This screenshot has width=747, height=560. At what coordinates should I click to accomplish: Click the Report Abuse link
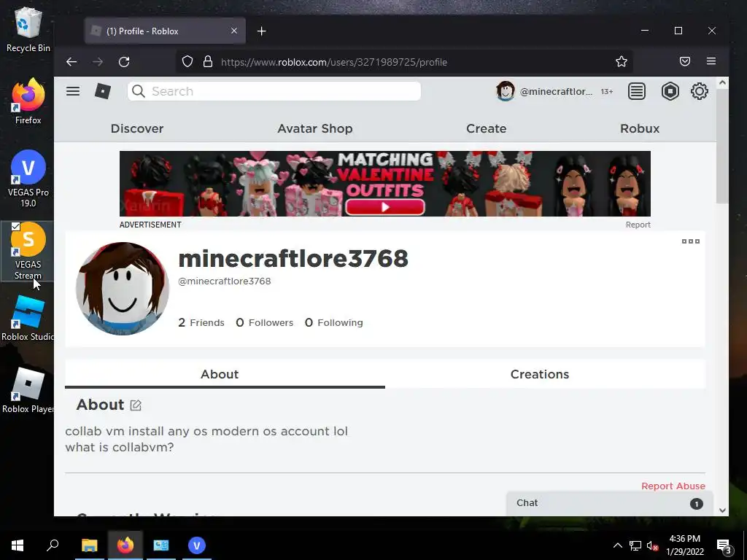click(673, 486)
